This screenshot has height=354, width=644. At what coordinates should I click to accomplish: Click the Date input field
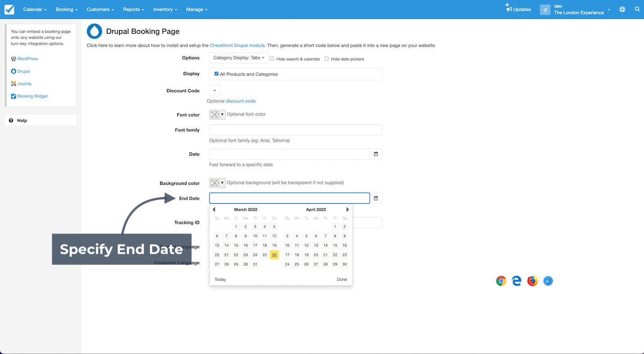pos(290,154)
